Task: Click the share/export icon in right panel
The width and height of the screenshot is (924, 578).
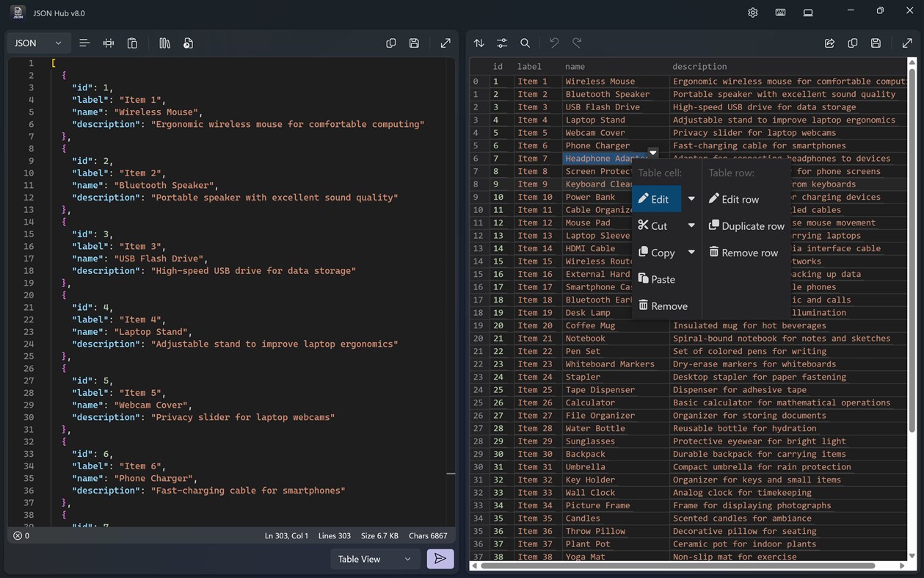Action: [829, 43]
